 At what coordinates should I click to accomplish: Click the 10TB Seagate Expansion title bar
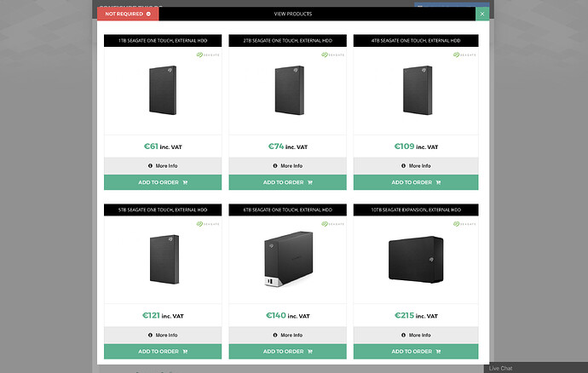416,210
